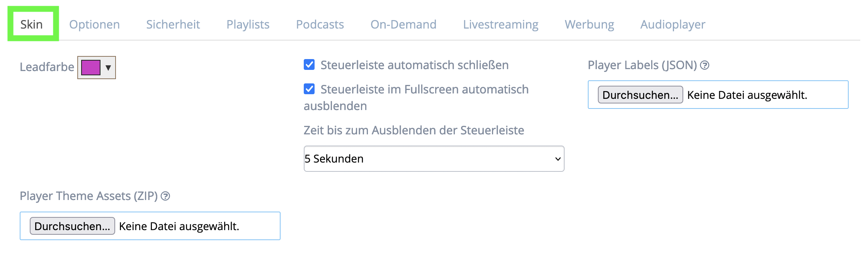Select the Podcasts tab
Viewport: 868px width, 261px height.
point(320,24)
